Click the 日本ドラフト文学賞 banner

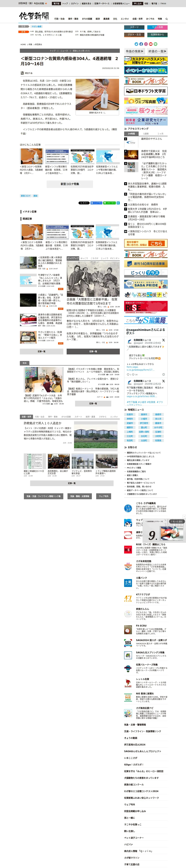click(x=146, y=91)
